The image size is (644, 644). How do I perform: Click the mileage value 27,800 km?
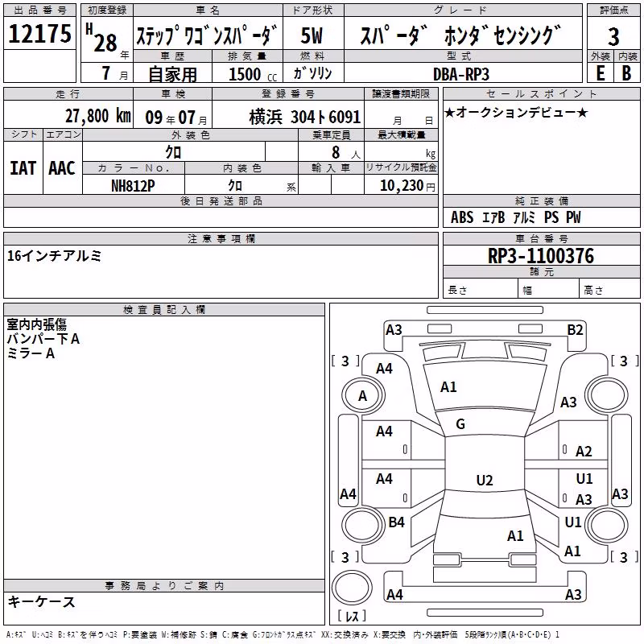tap(98, 116)
